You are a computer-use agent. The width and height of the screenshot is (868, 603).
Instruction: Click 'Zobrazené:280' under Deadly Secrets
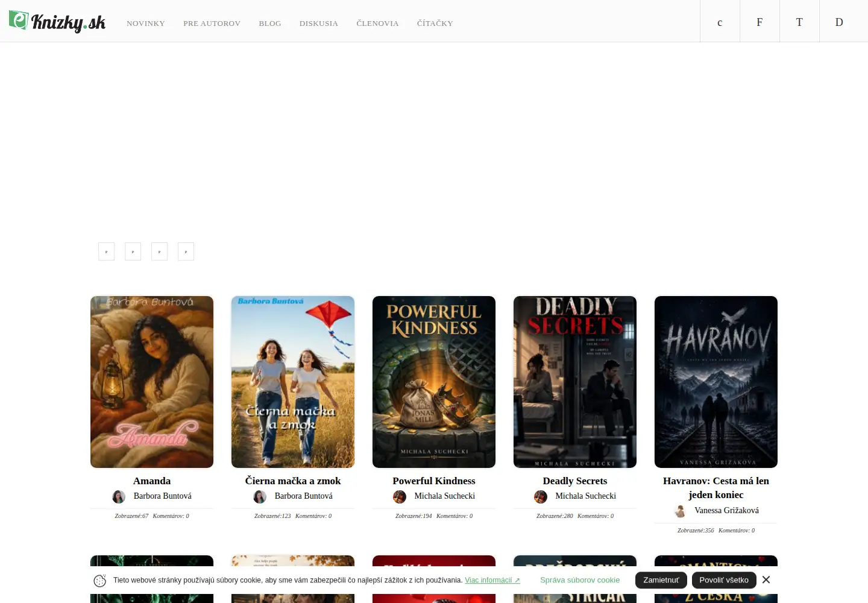coord(555,516)
